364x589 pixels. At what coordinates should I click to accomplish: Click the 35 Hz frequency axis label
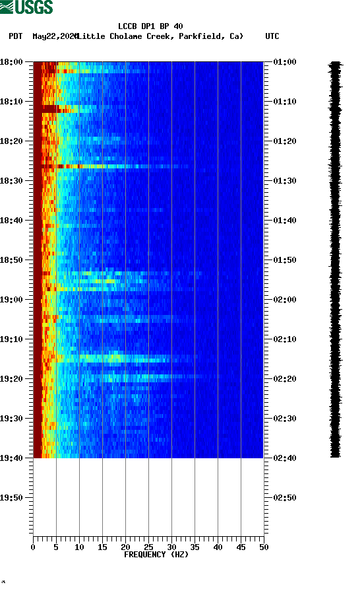tap(195, 547)
